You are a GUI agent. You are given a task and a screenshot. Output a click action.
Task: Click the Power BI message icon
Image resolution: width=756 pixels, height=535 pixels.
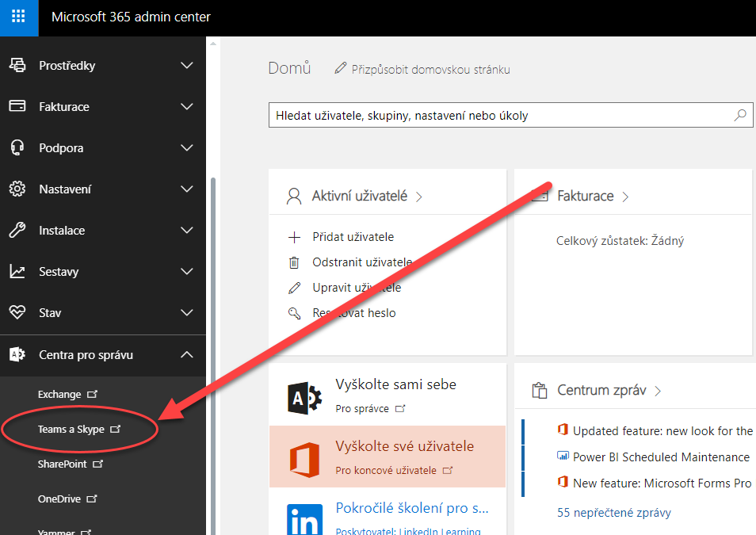(x=563, y=456)
